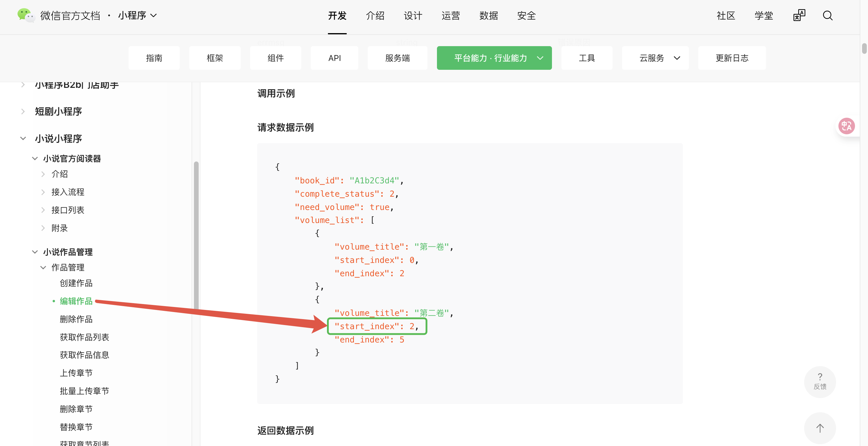The width and height of the screenshot is (868, 446).
Task: Click the language translate icon in header
Action: pyautogui.click(x=799, y=15)
